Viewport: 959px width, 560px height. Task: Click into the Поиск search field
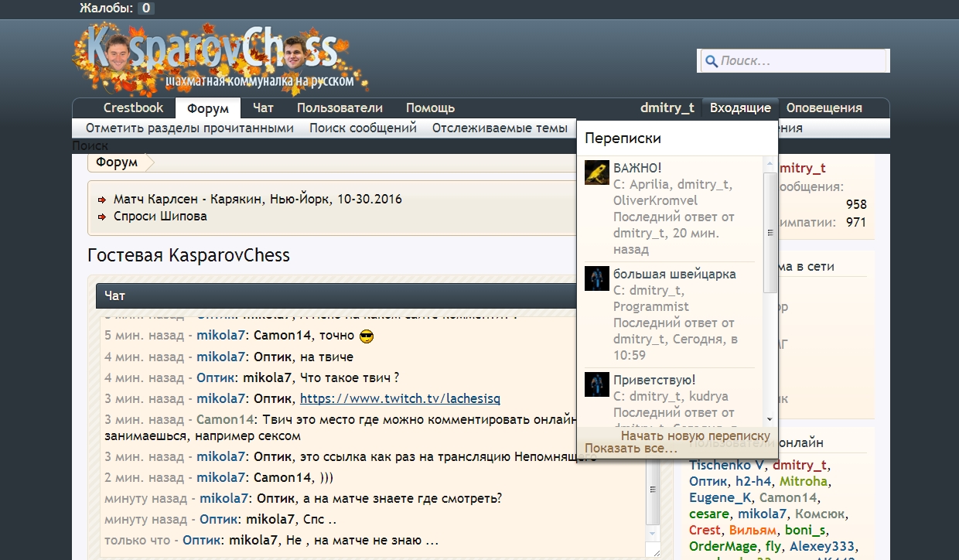tap(800, 61)
